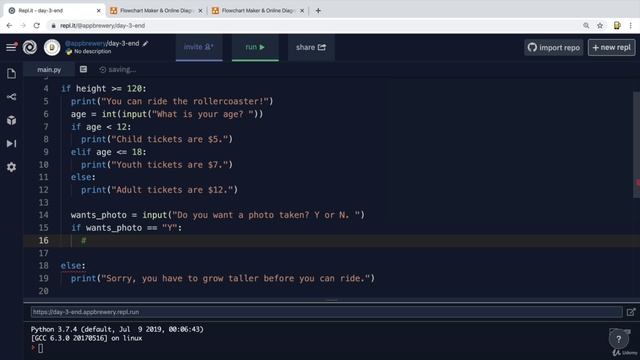Viewport: 640px width, 360px height.
Task: Click import repo button
Action: [554, 47]
